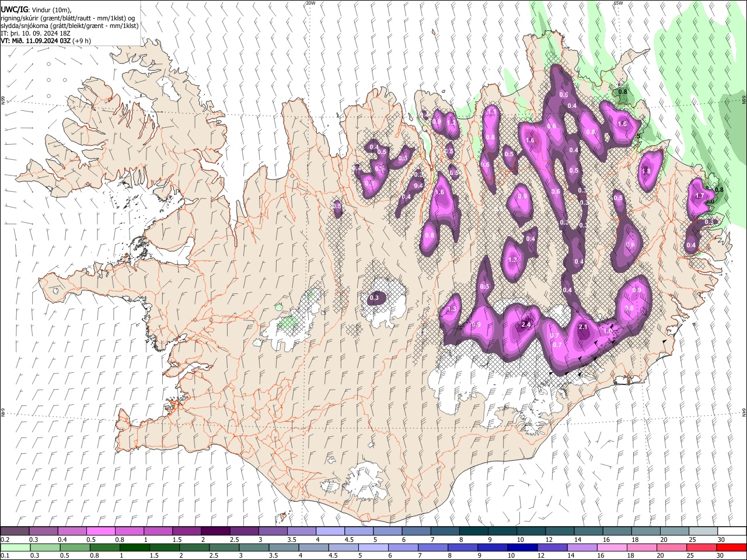Image resolution: width=747 pixels, height=560 pixels.
Task: Pick the bright pink snow swatch between 0.5 and 0.8
Action: (x=100, y=531)
